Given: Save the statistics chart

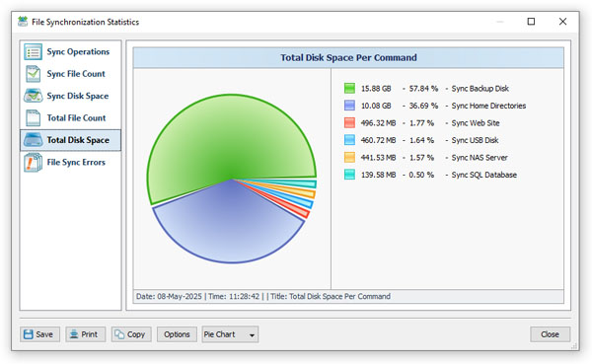Looking at the screenshot, I should 39,334.
